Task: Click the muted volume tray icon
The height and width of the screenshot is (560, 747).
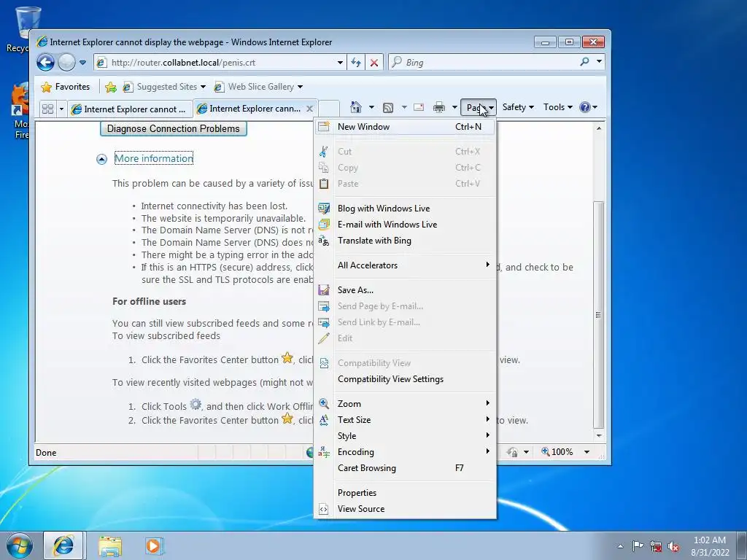Action: point(673,546)
